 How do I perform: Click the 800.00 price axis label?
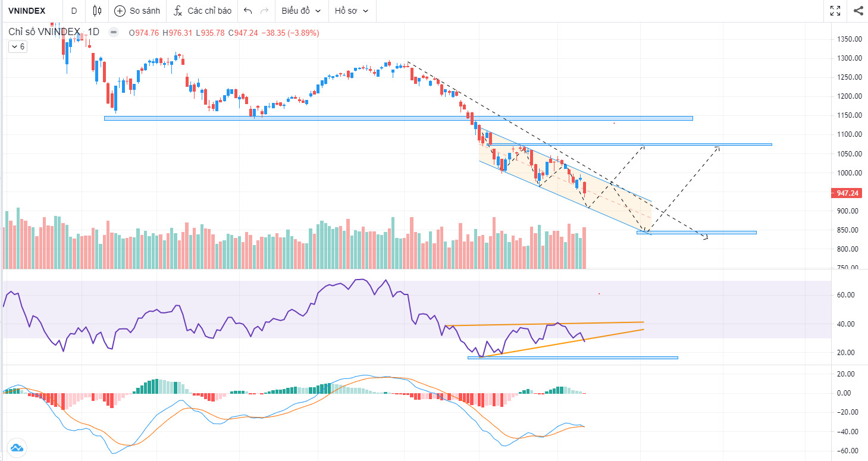click(849, 249)
